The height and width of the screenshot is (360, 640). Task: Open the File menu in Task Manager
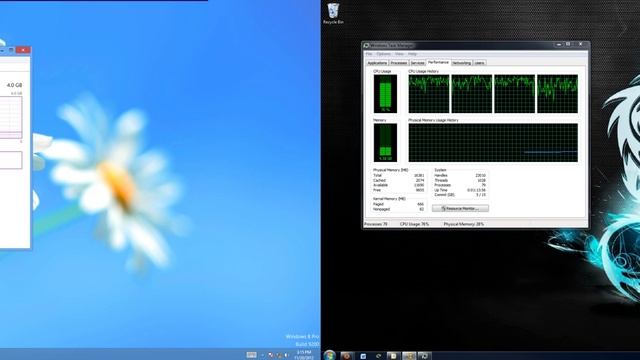(369, 54)
